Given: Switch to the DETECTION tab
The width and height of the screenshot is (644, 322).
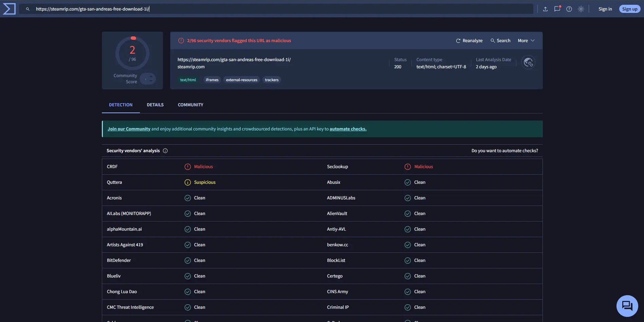Looking at the screenshot, I should [121, 105].
